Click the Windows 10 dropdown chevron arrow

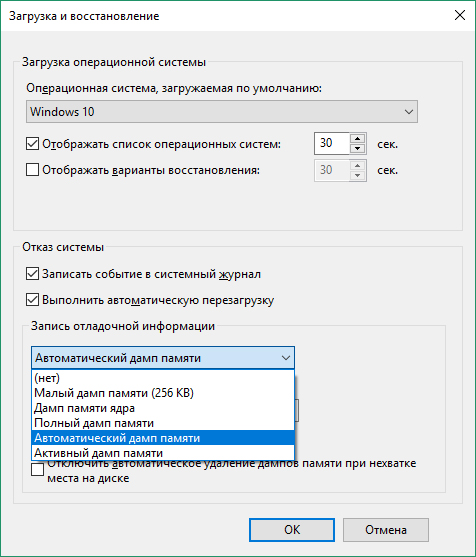(x=409, y=112)
